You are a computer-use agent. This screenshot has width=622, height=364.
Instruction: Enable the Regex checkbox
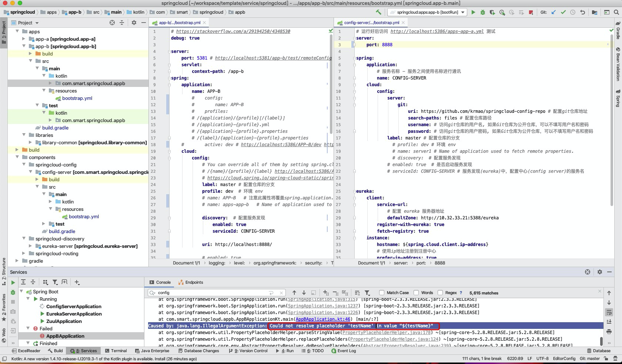click(440, 293)
